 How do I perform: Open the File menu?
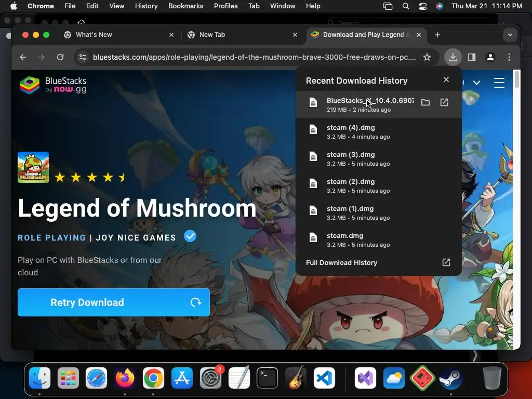(70, 6)
